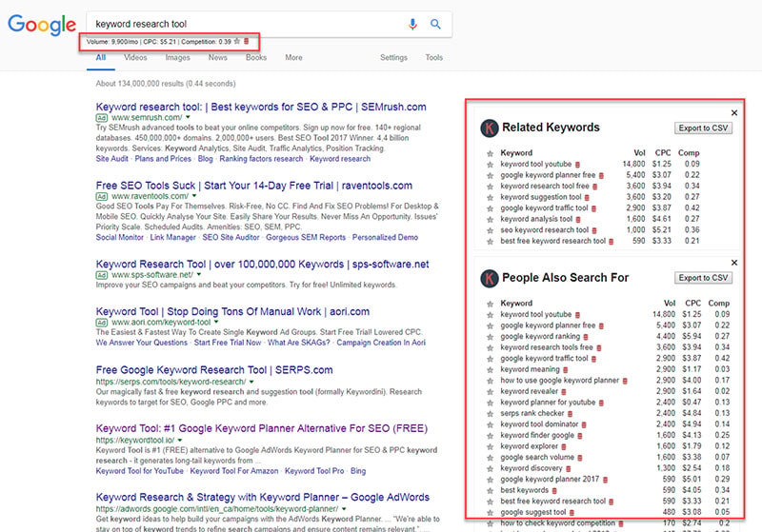Click red icon next to 'serps rank checker'
762x532 pixels.
click(x=570, y=414)
